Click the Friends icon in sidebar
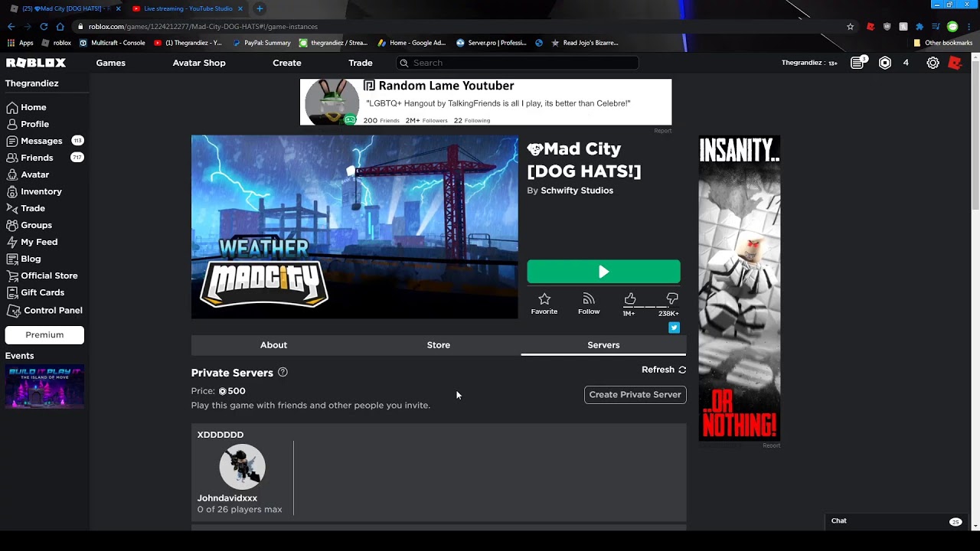The width and height of the screenshot is (980, 551). tap(12, 158)
